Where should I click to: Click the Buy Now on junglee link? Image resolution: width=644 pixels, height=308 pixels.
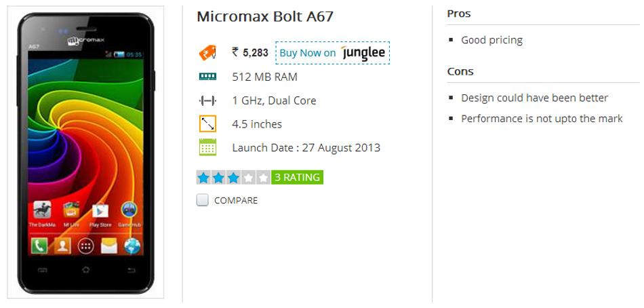pyautogui.click(x=333, y=53)
